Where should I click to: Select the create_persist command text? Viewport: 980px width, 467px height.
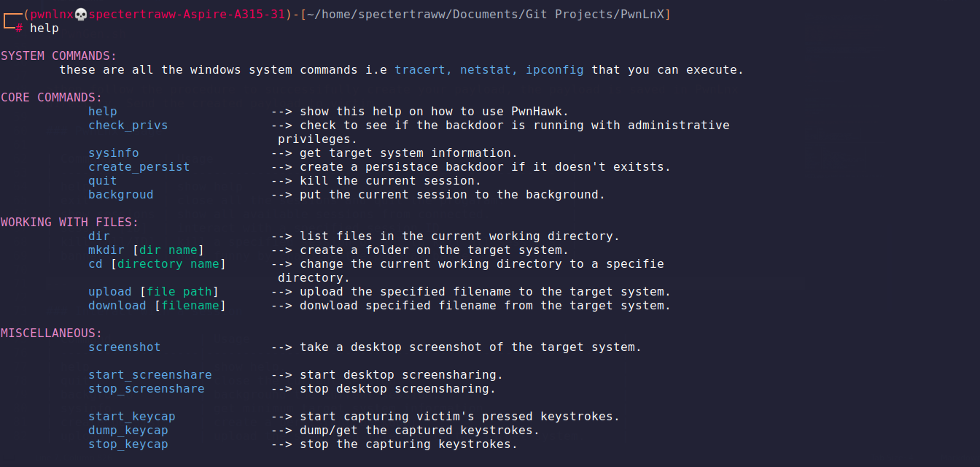pos(139,167)
